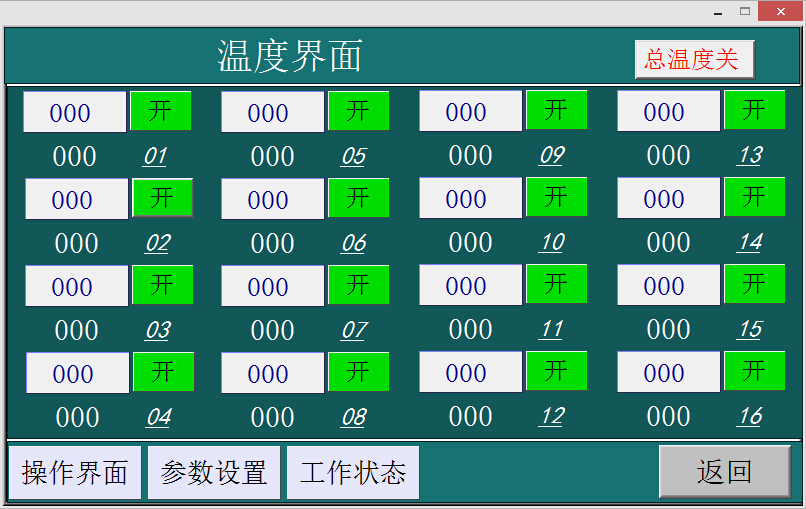This screenshot has width=806, height=509.
Task: Toggle the green 开 switch for channel 01
Action: pyautogui.click(x=160, y=111)
